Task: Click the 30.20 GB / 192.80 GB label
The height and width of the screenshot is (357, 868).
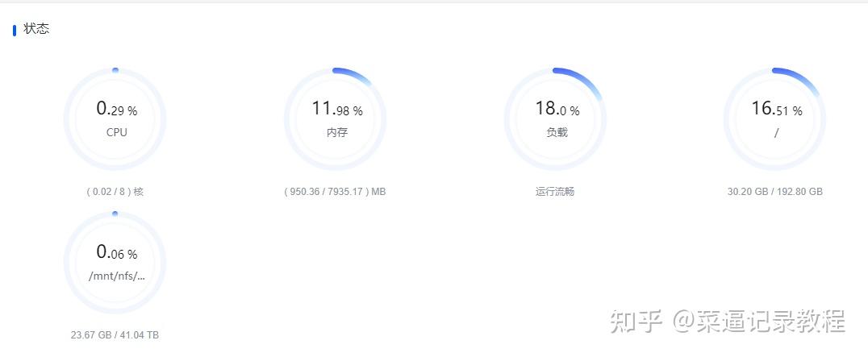Action: 775,192
